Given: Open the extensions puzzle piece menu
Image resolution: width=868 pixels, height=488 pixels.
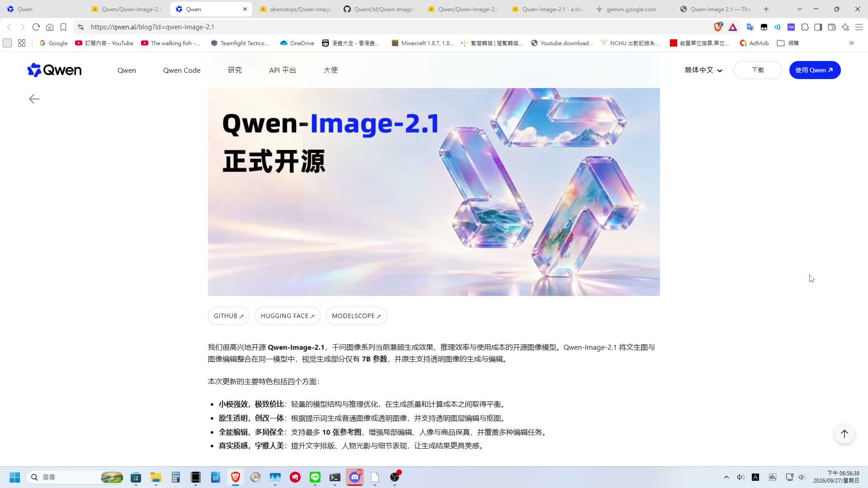Looking at the screenshot, I should pos(805,27).
